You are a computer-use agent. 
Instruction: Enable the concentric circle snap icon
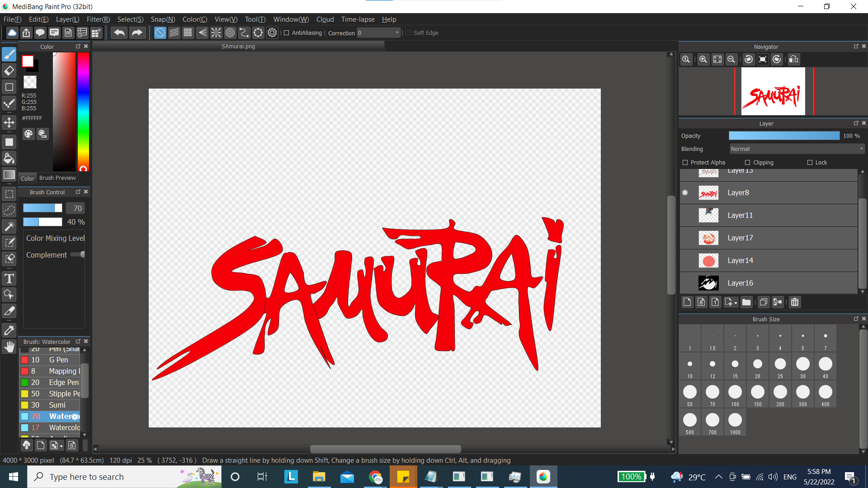pos(230,33)
